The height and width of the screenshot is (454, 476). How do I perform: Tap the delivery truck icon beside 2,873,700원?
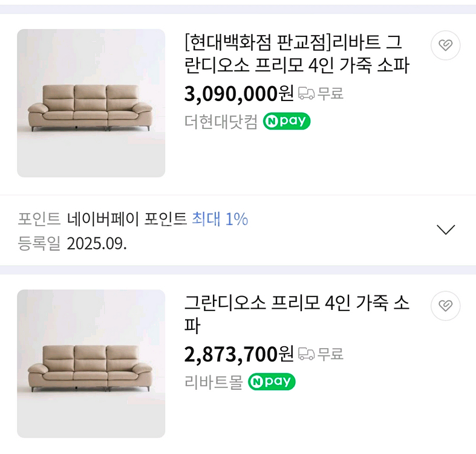[307, 354]
